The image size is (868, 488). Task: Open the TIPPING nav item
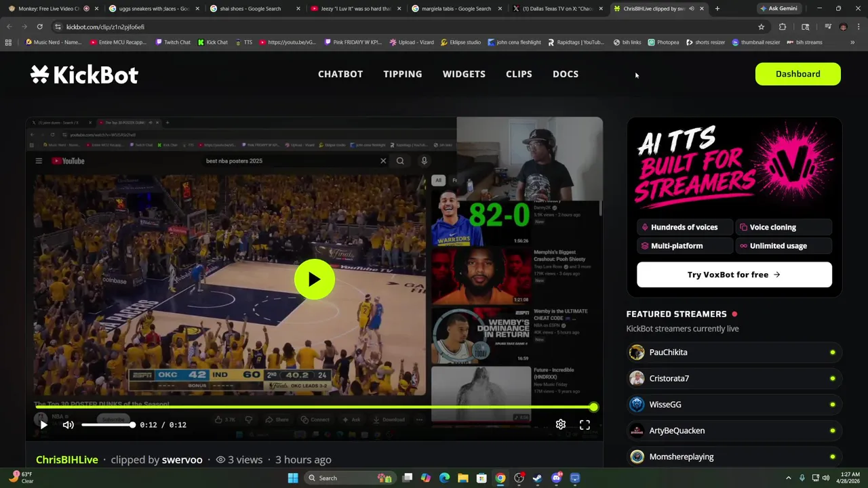pos(403,74)
